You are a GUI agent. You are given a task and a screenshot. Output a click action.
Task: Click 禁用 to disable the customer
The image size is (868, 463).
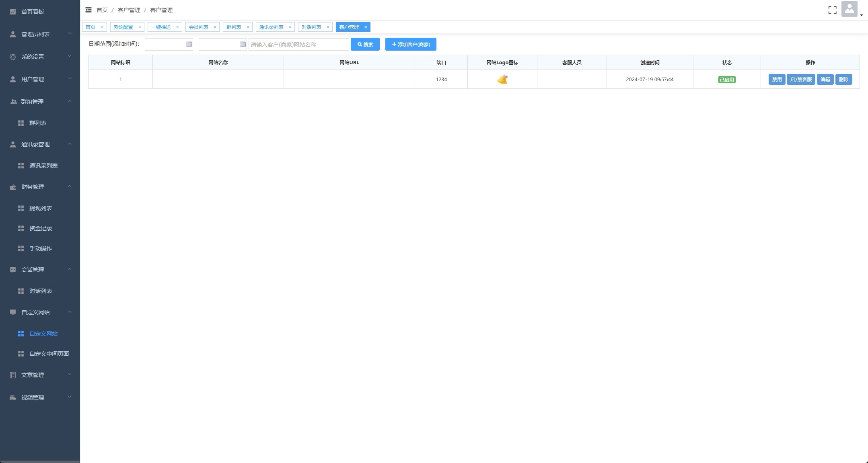(776, 80)
